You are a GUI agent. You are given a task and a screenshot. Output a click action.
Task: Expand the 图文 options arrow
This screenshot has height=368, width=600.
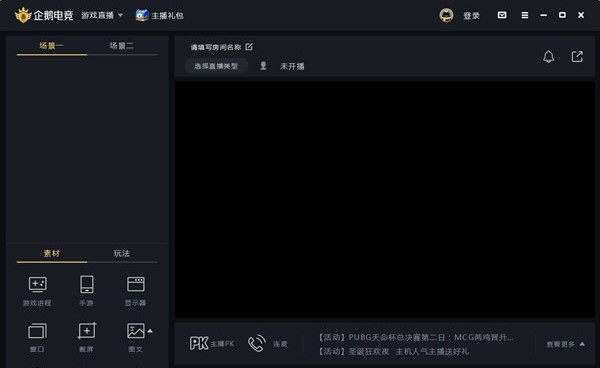click(x=150, y=331)
